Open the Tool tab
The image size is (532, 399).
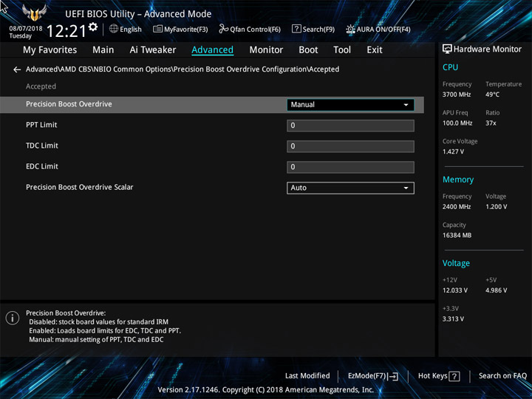(342, 50)
